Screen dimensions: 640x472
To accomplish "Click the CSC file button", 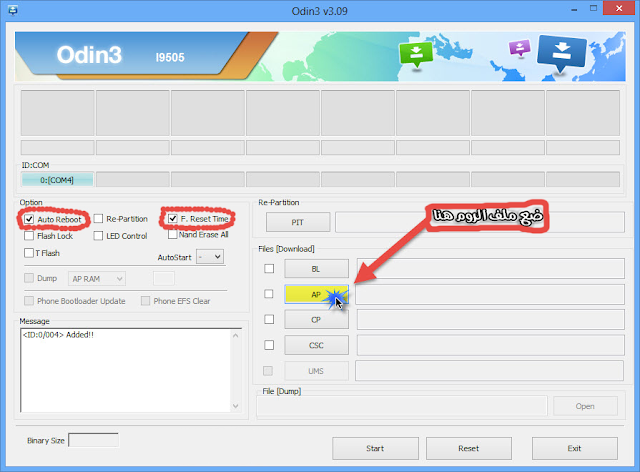I will (x=316, y=345).
